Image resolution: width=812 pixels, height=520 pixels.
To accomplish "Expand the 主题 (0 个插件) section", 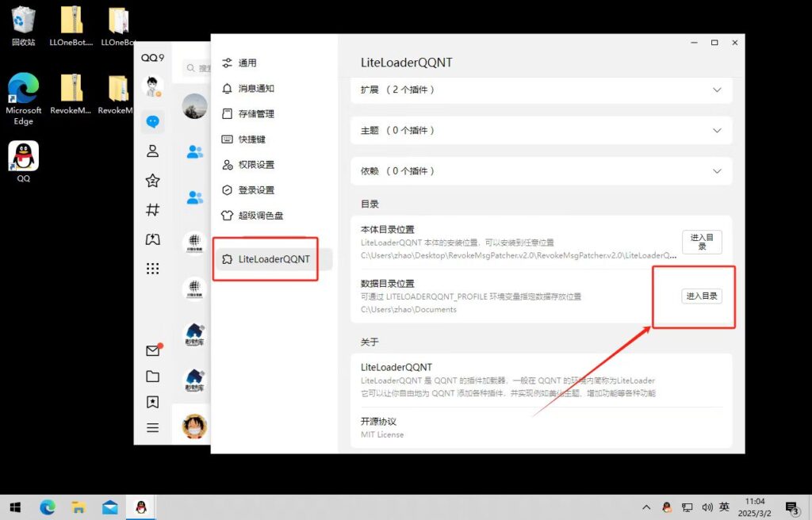I will [x=542, y=130].
